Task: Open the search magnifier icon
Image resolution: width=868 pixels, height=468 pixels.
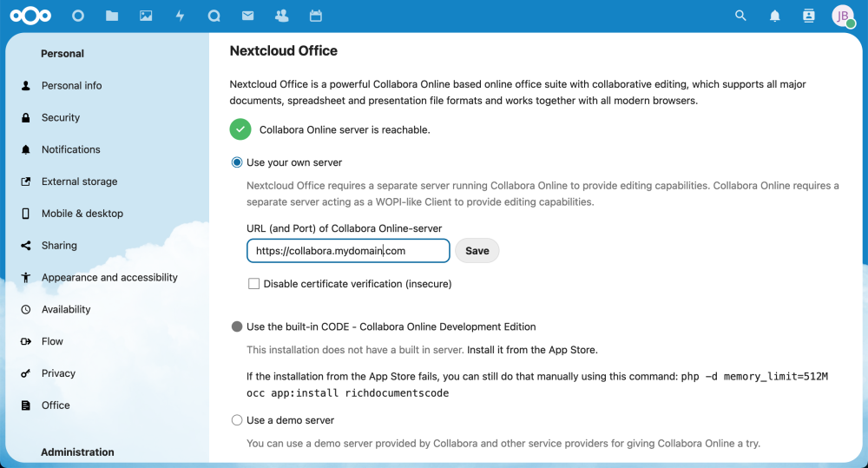Action: [740, 16]
